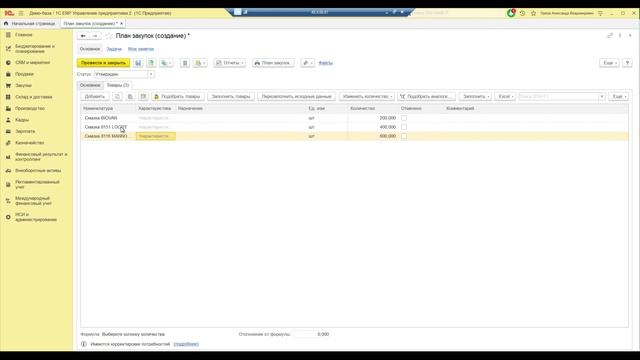Open the history clock icon
The image size is (640, 360).
pyautogui.click(x=522, y=13)
